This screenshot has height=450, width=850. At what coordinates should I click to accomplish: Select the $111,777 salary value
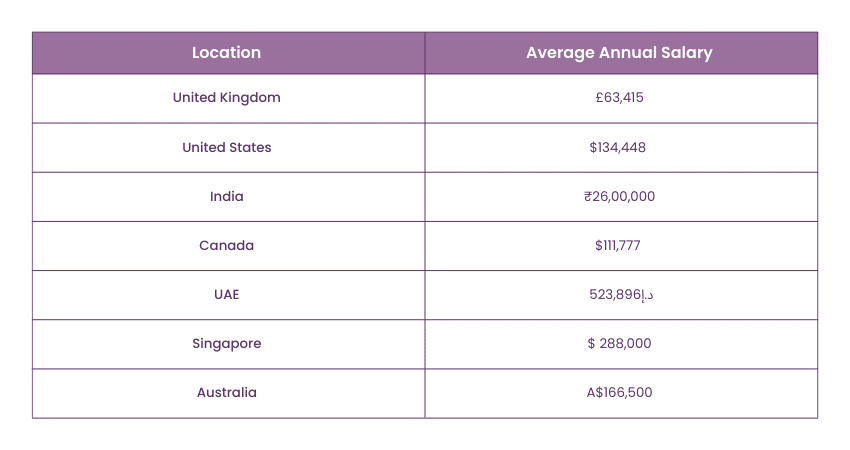pyautogui.click(x=619, y=245)
